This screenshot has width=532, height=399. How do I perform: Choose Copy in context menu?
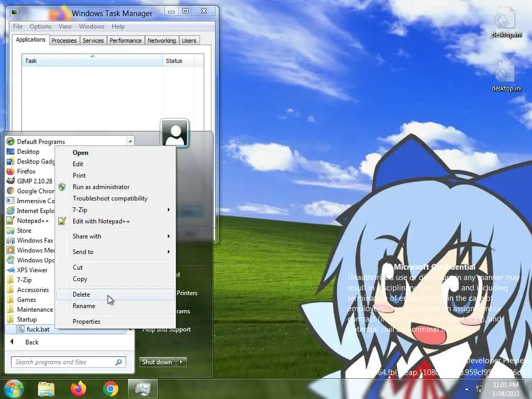115,279
